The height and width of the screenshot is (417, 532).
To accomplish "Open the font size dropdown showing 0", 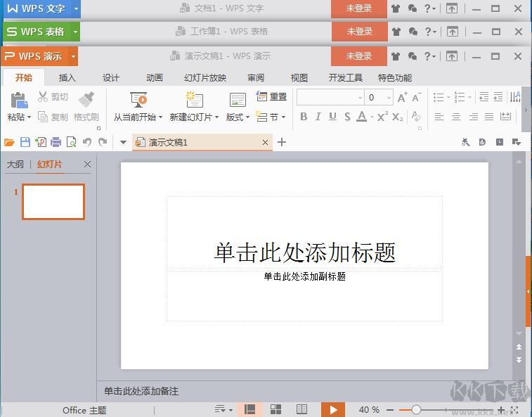I will pyautogui.click(x=389, y=98).
